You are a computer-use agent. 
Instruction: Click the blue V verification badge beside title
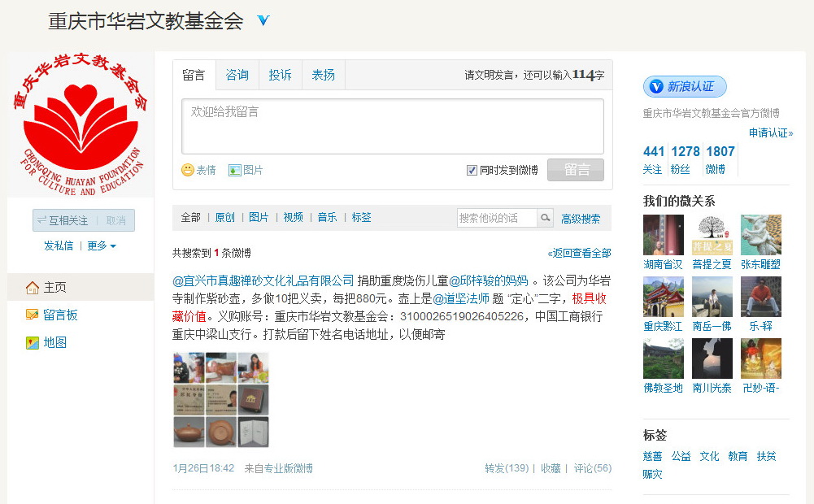click(x=263, y=21)
